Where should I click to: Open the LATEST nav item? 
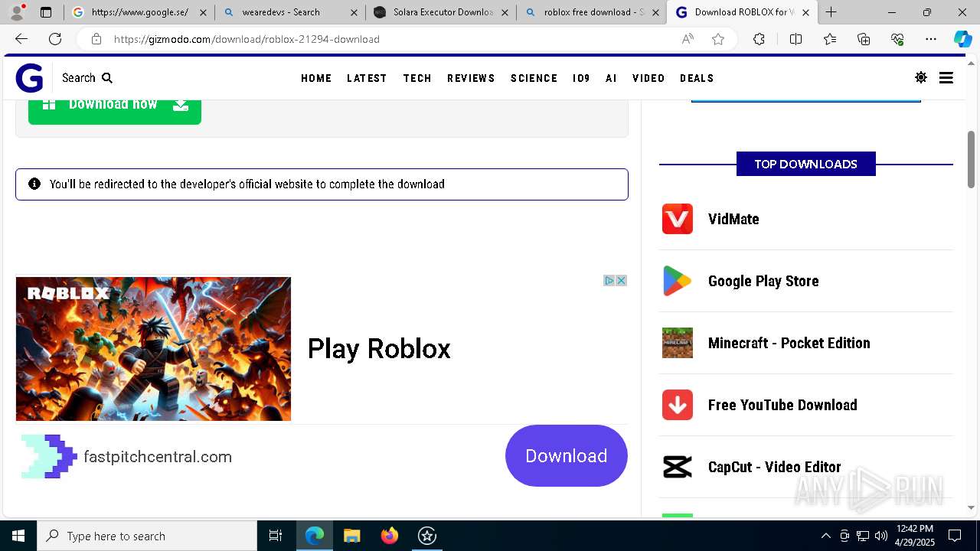(x=367, y=78)
